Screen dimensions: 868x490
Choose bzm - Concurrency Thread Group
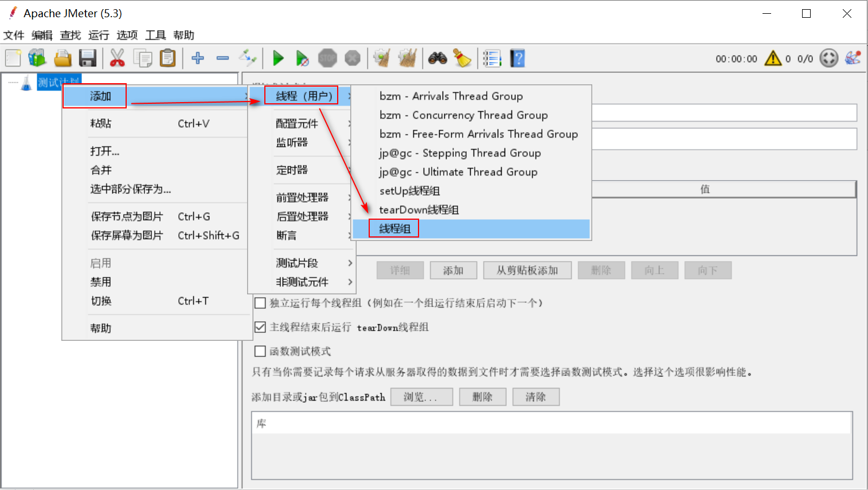pos(471,115)
